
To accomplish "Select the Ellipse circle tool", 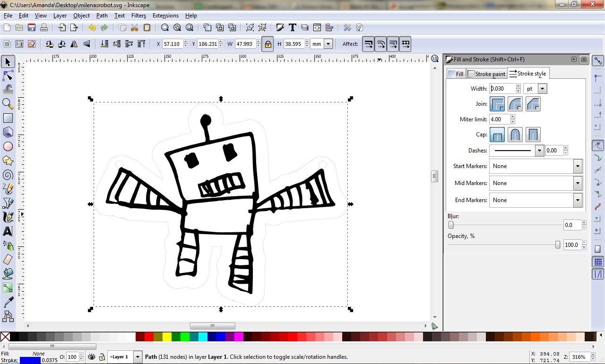I will [x=8, y=146].
